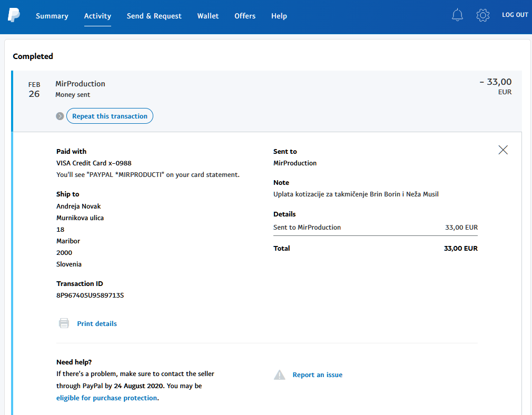
Task: Log out of PayPal
Action: click(x=515, y=15)
